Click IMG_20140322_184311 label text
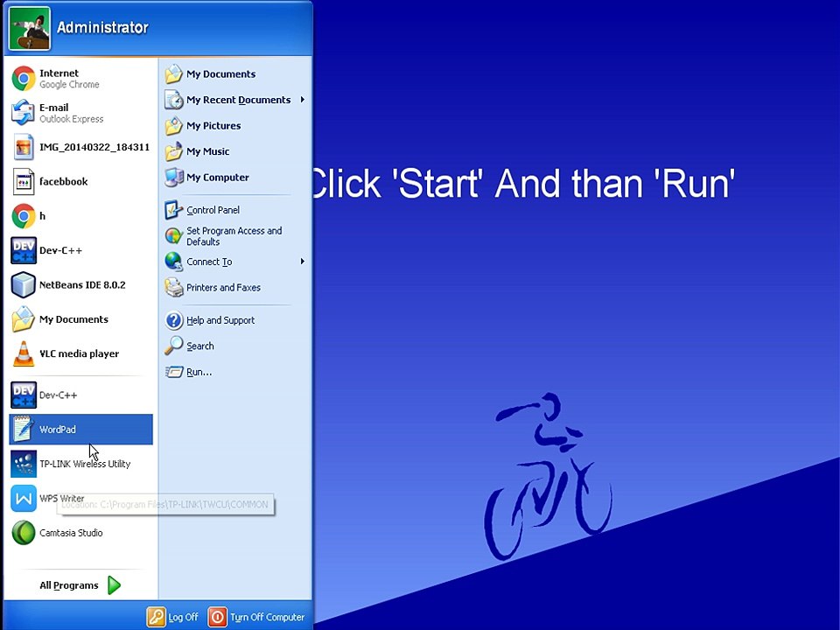 [94, 147]
